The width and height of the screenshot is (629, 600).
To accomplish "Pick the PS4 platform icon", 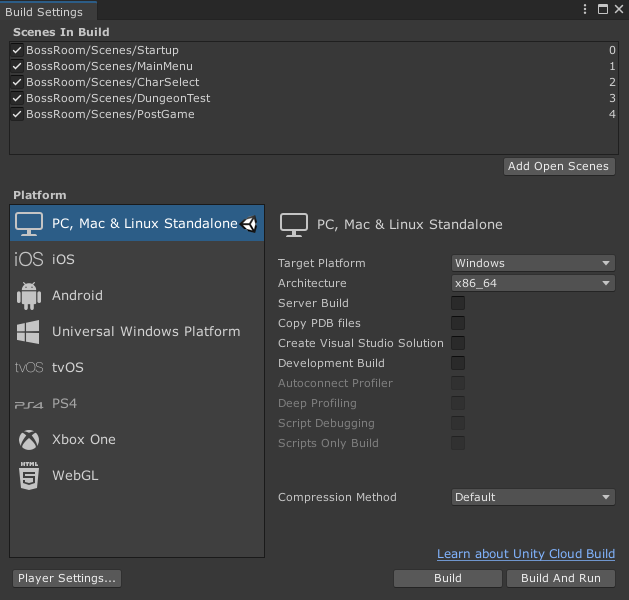I will [29, 404].
